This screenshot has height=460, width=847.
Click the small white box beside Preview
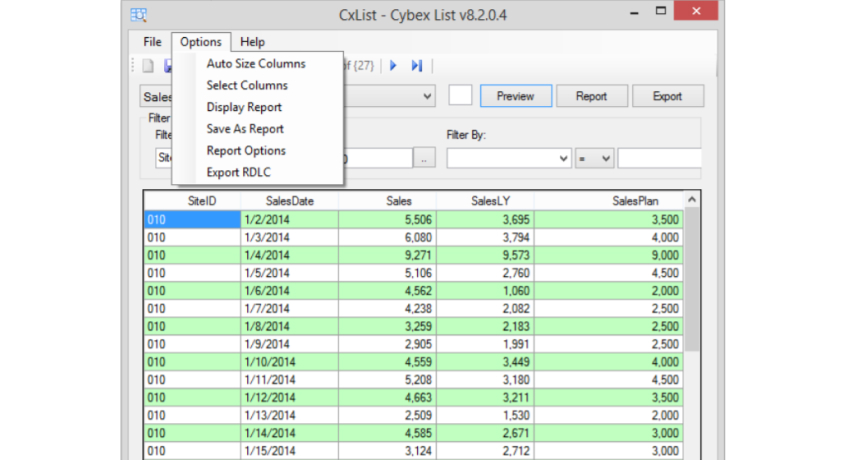pyautogui.click(x=460, y=96)
